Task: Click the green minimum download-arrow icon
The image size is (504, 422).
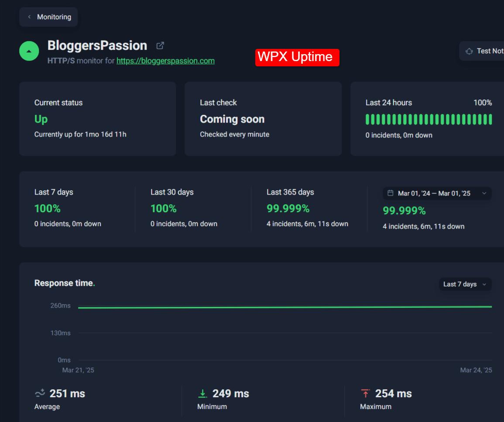Action: (x=202, y=394)
